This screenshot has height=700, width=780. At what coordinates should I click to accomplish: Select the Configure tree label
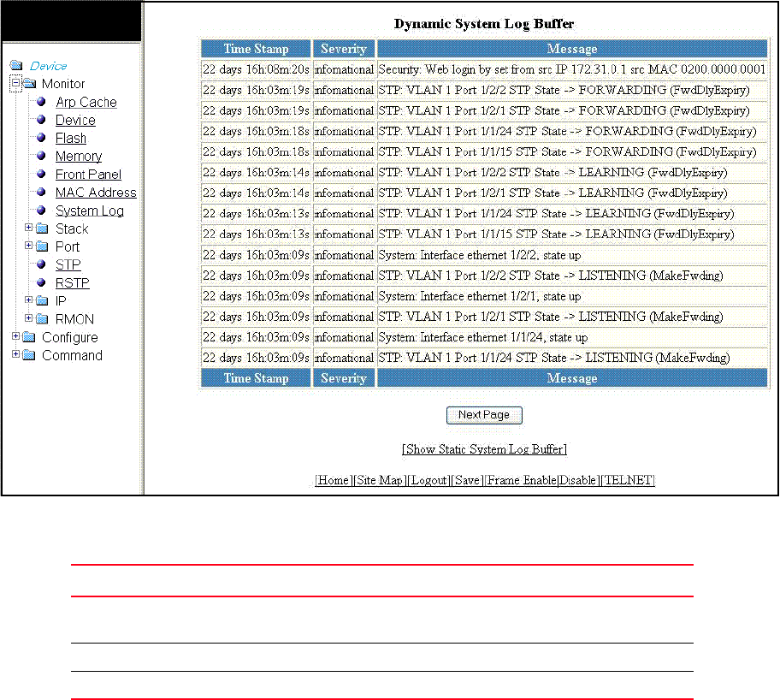click(69, 337)
